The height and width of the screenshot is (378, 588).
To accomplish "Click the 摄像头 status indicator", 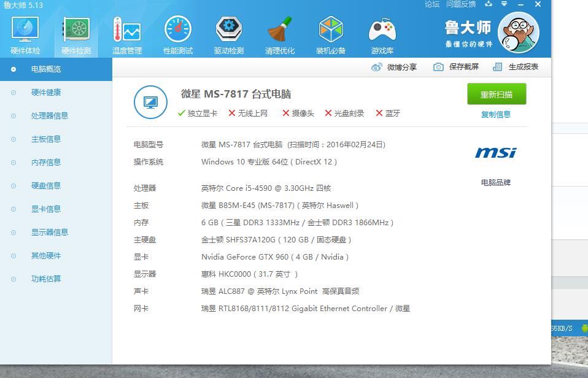I will click(x=298, y=114).
